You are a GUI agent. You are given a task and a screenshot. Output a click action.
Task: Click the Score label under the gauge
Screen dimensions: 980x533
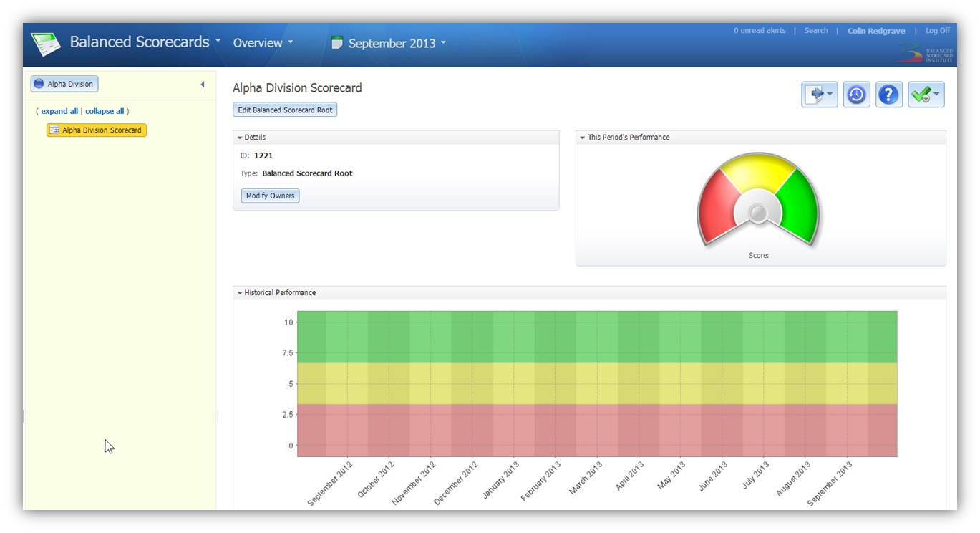759,256
